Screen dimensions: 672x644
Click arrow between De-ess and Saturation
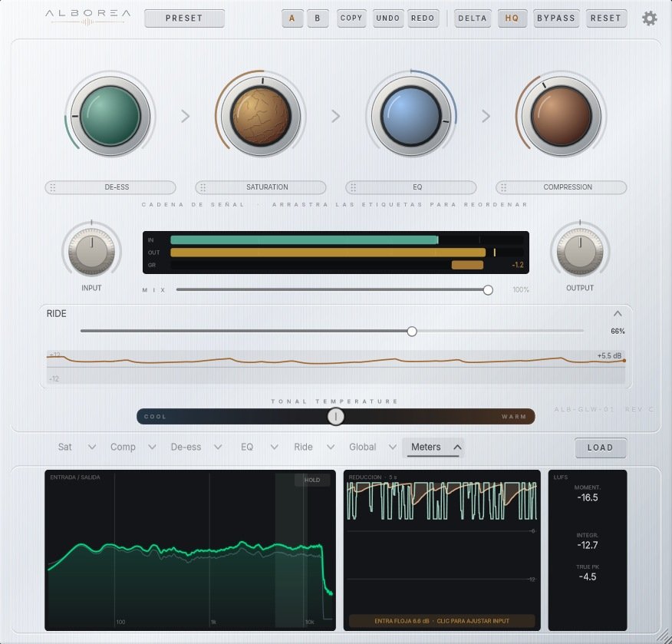click(185, 116)
